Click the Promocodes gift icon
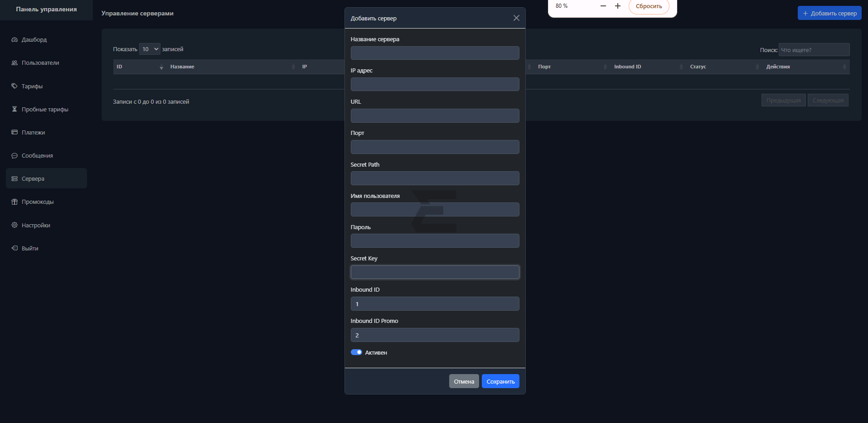The width and height of the screenshot is (868, 423). pyautogui.click(x=15, y=202)
